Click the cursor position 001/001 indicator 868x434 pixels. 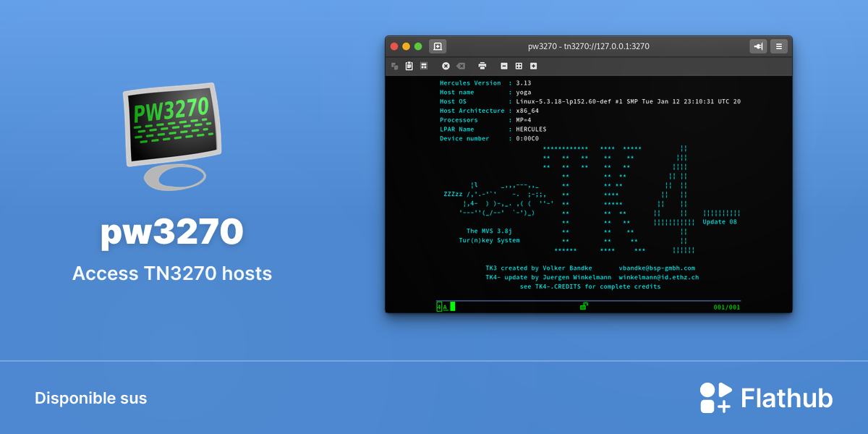(726, 307)
